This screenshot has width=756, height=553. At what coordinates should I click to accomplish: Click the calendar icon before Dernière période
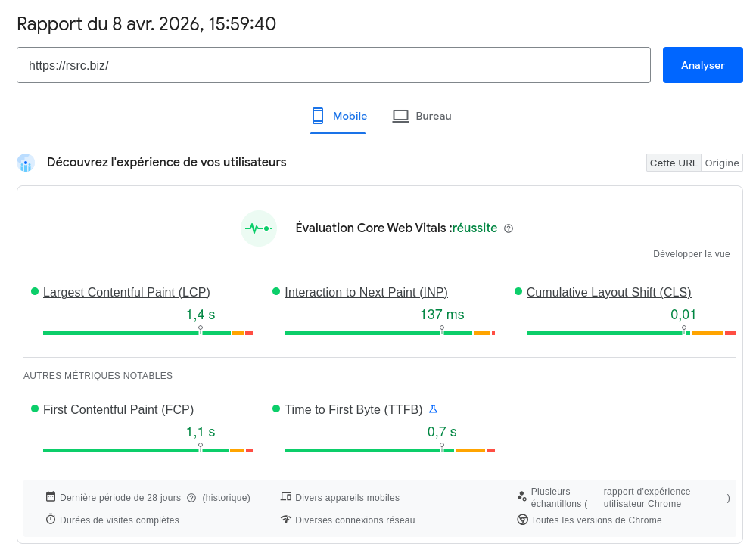(49, 497)
